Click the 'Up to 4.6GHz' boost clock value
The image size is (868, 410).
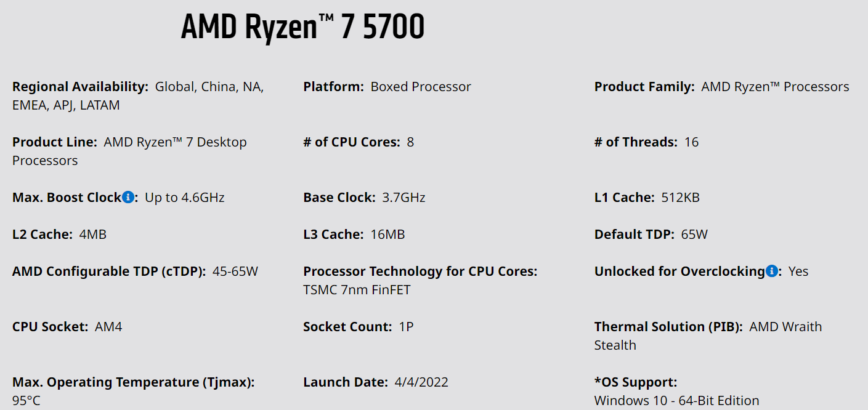185,198
